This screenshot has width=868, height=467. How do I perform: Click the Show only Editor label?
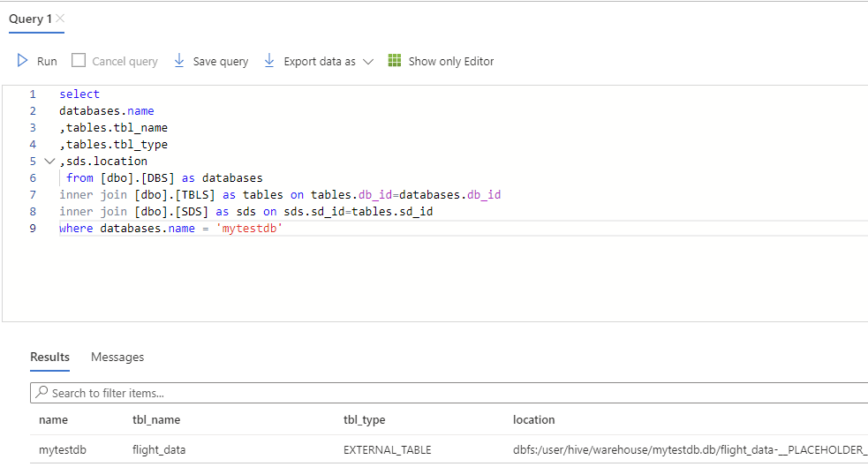(x=451, y=62)
